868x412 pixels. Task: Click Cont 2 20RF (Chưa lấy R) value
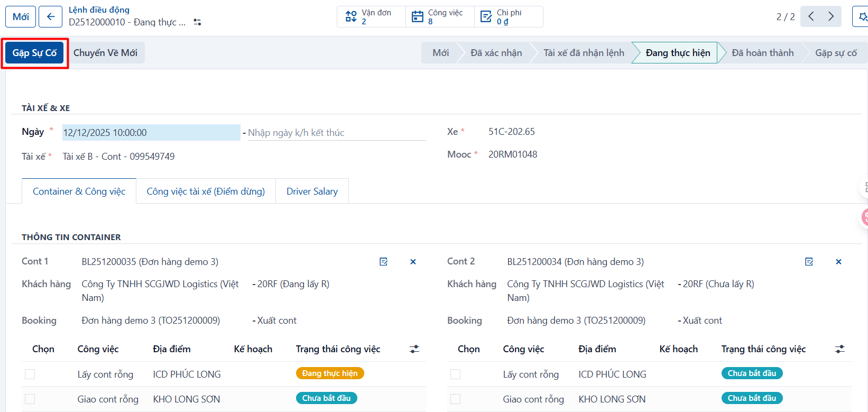pyautogui.click(x=718, y=284)
